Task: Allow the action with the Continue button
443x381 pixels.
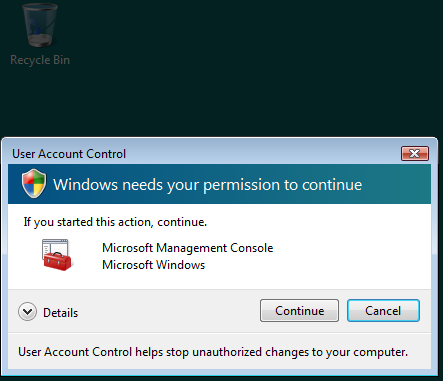Action: (x=299, y=311)
